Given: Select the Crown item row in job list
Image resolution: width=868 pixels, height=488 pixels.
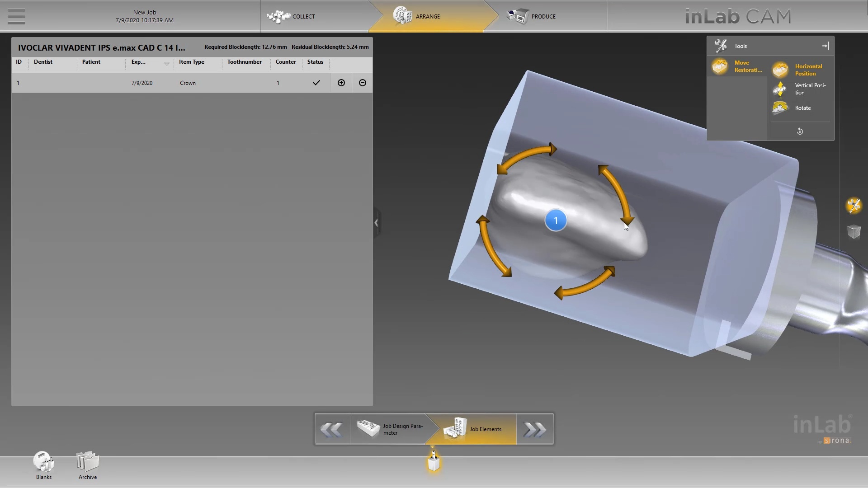Looking at the screenshot, I should [x=188, y=82].
